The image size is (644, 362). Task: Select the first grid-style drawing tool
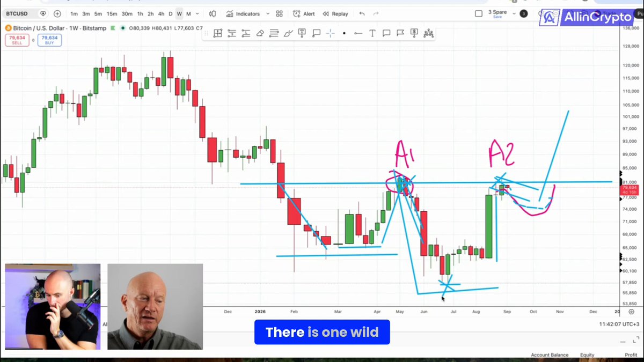pos(218,33)
